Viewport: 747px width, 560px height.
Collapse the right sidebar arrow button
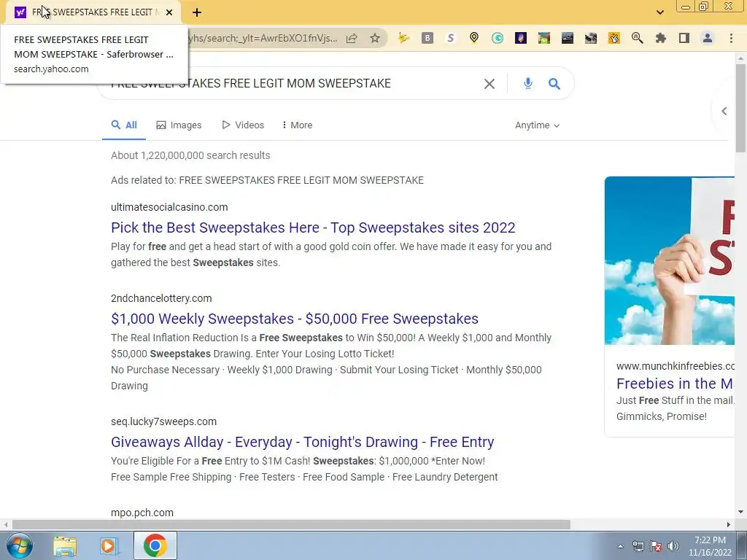724,111
